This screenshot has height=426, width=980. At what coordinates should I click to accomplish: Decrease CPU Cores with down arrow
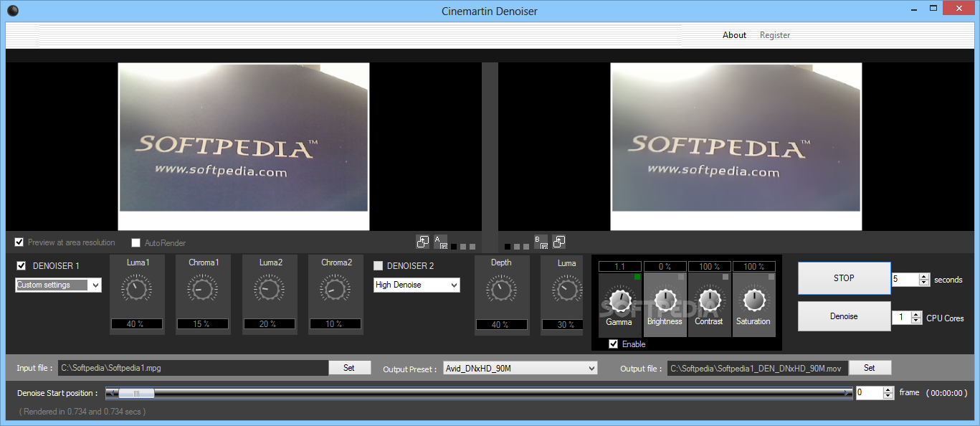[916, 321]
